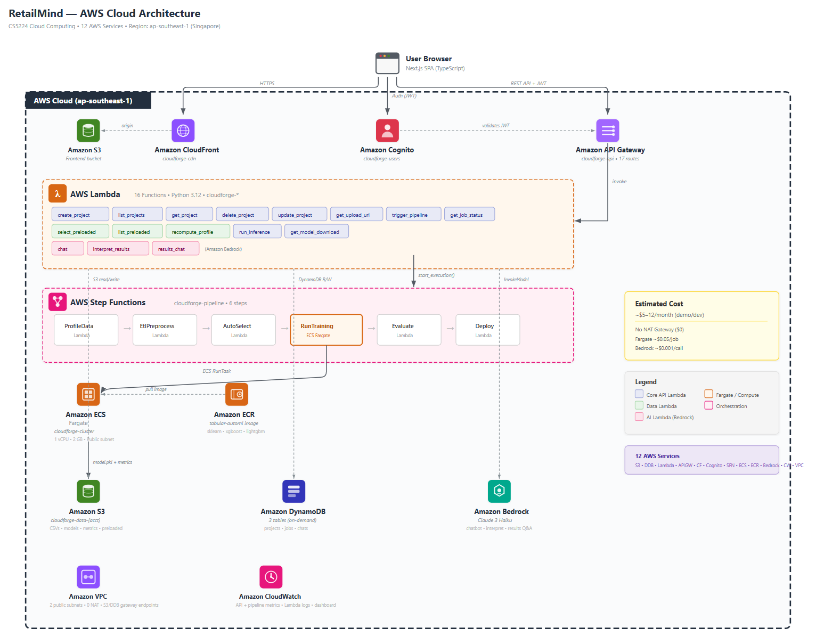The image size is (816, 644).
Task: Click the InvokeModel connection label
Action: click(x=516, y=280)
